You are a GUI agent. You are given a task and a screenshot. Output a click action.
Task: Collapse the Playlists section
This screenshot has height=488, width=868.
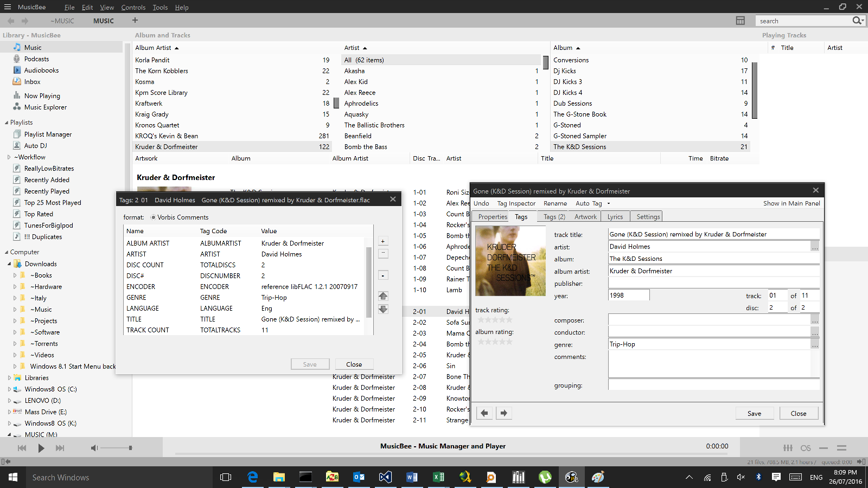coord(7,123)
